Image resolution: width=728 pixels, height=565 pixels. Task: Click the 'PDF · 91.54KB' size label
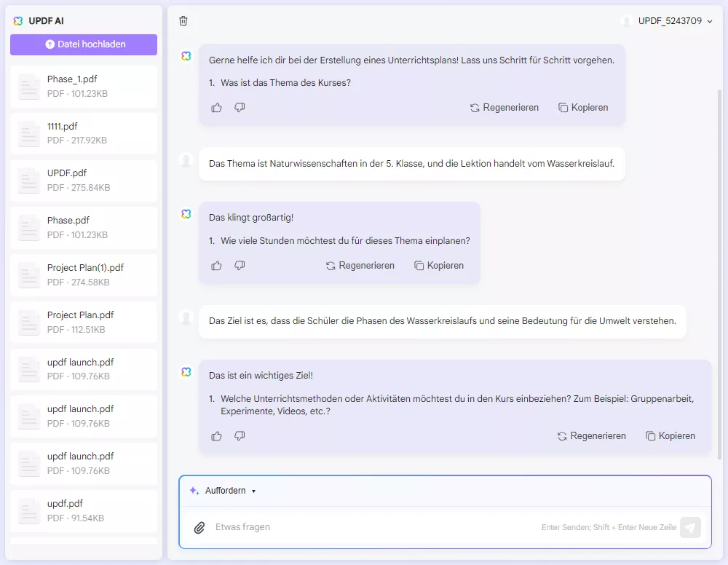tap(76, 518)
